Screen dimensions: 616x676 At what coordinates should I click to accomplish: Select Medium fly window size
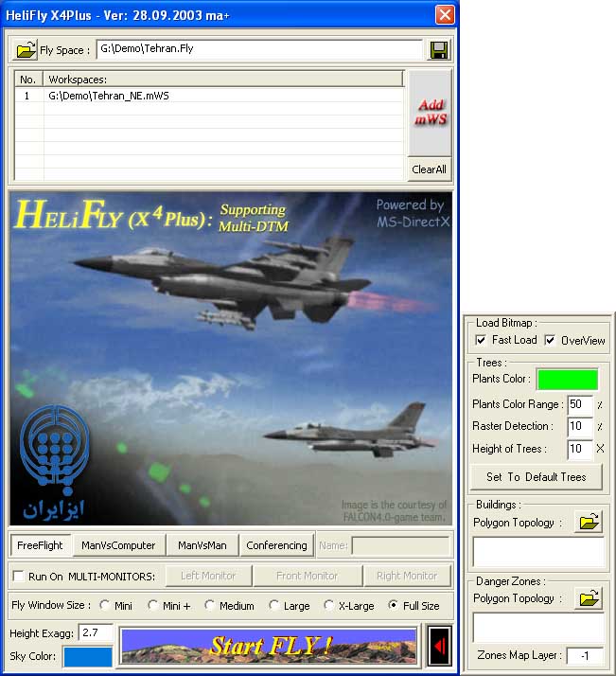pyautogui.click(x=210, y=605)
